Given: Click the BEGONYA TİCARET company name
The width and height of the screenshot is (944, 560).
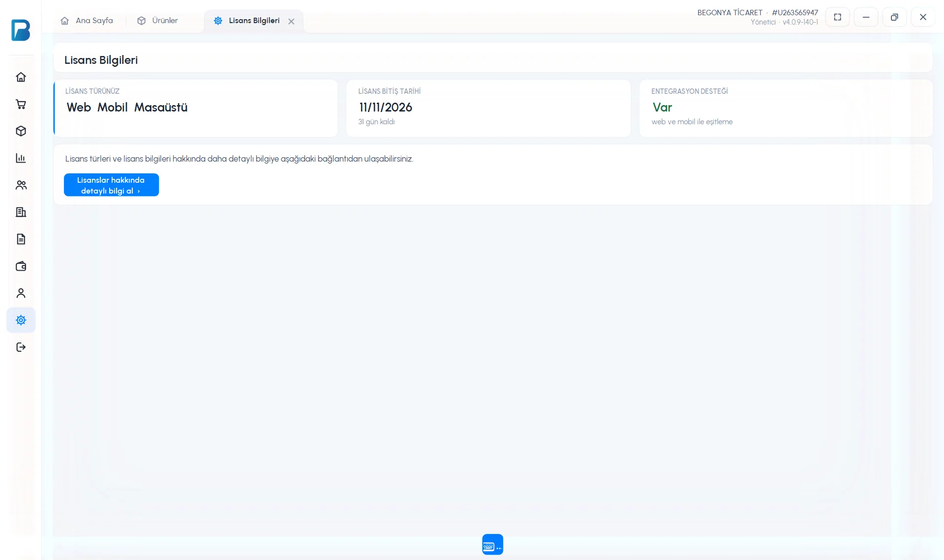Looking at the screenshot, I should tap(730, 13).
